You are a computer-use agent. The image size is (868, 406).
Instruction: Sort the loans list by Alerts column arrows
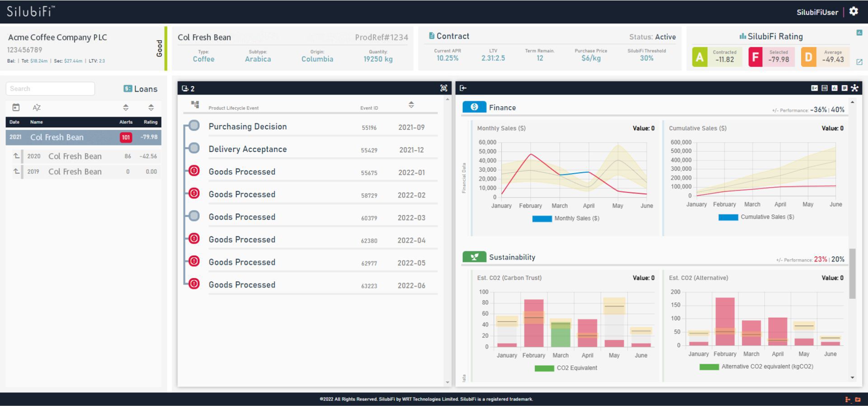tap(126, 108)
